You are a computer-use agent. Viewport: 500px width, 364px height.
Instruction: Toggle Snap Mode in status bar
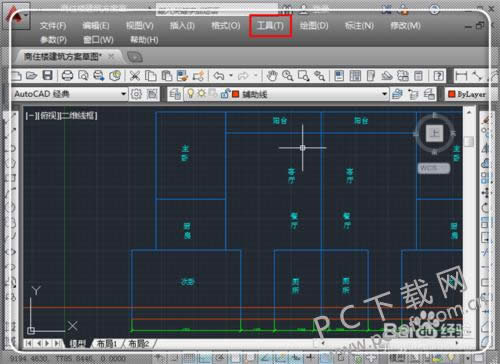(175, 358)
